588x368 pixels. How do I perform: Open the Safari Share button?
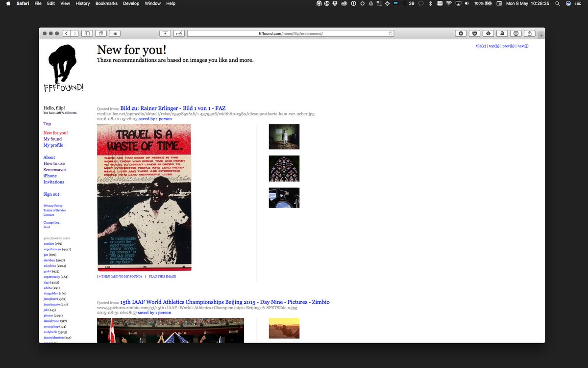point(530,33)
